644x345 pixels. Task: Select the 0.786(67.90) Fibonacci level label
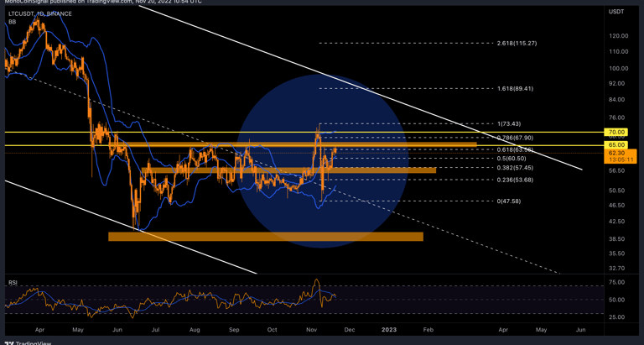pos(515,137)
